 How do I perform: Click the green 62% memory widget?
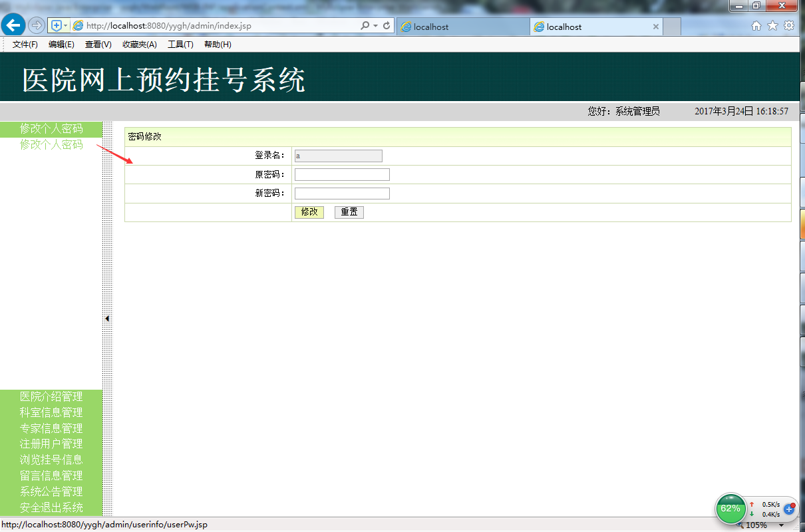tap(730, 509)
